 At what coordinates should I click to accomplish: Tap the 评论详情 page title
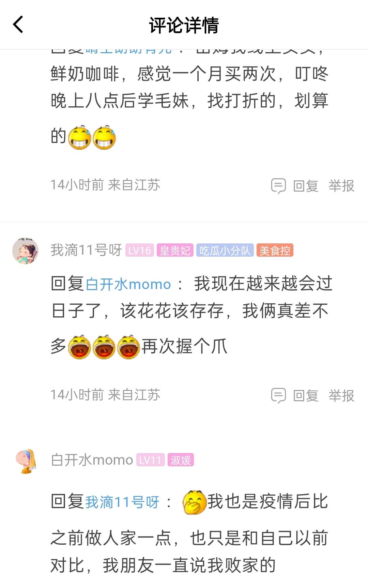pos(184,25)
